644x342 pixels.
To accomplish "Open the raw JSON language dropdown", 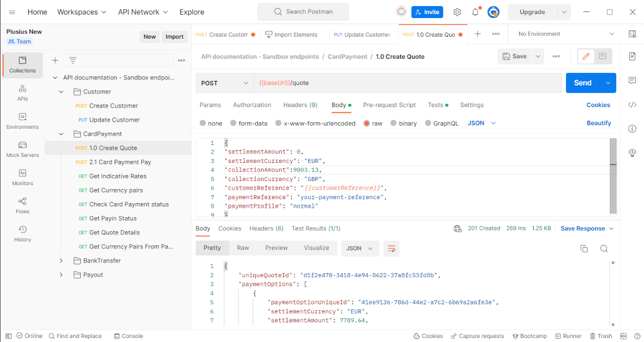I will (482, 123).
